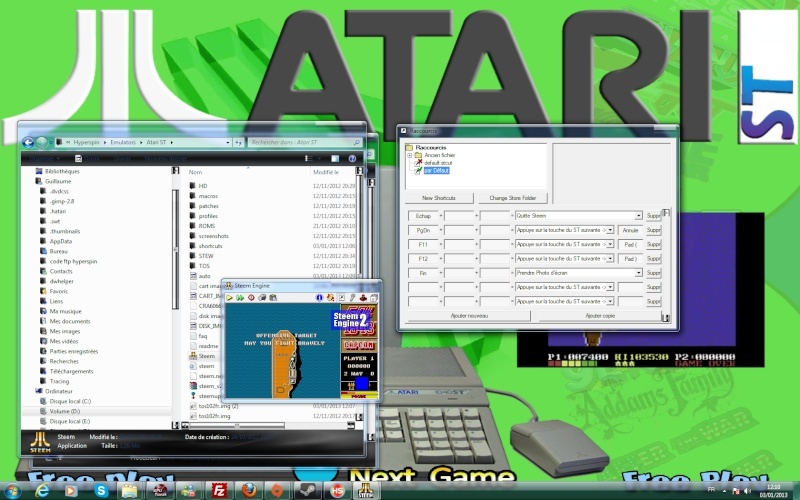800x500 pixels.
Task: Click Emulators in the Explorer breadcrumb
Action: coord(123,142)
